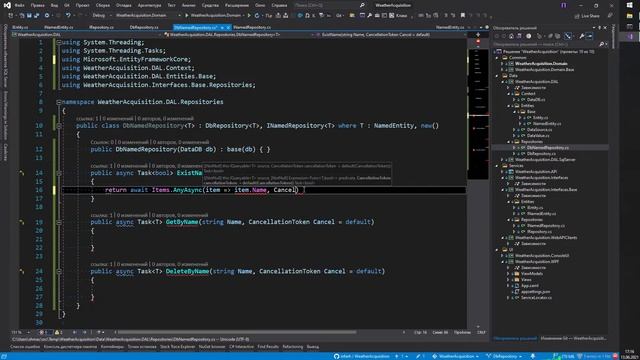Viewport: 640px width, 360px height.
Task: Click the horizontal scrollbar under the editor
Action: pyautogui.click(x=237, y=332)
